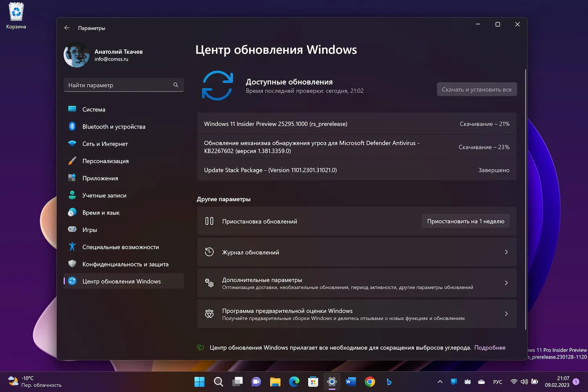Open Конфиденциальность и защита settings
588x392 pixels.
[125, 264]
